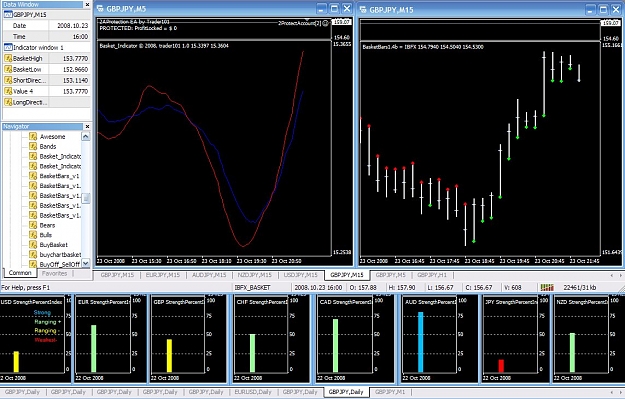The width and height of the screenshot is (625, 399).
Task: Click the ShortDirec... value 153.1140
Action: (x=75, y=80)
